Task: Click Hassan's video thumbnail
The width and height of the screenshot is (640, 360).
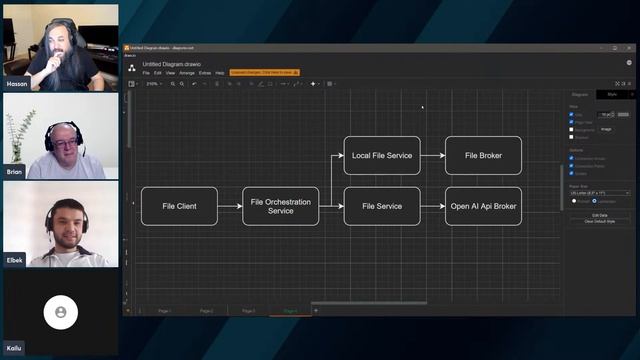Action: click(x=61, y=47)
